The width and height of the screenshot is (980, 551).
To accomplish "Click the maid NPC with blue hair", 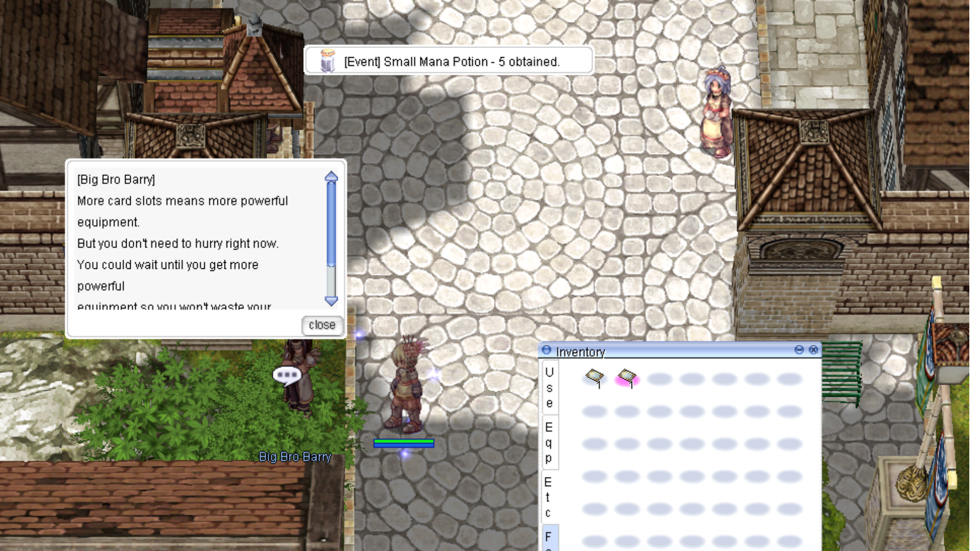I will pos(717,113).
